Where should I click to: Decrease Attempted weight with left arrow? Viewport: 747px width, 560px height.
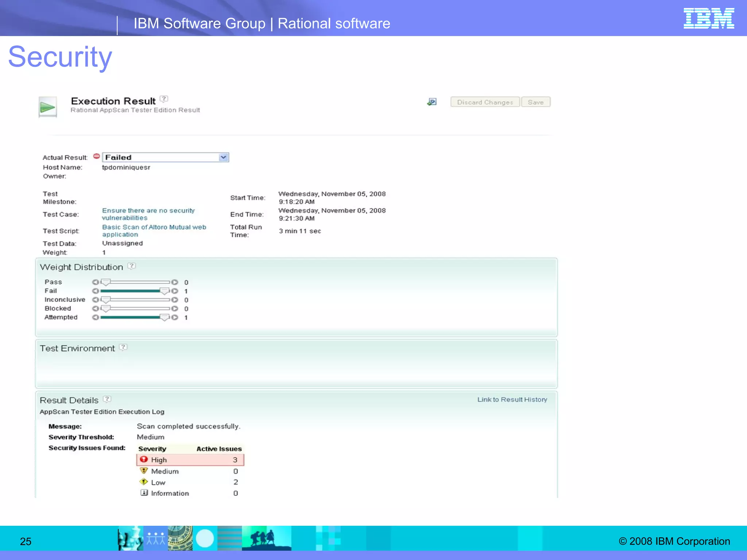click(96, 317)
